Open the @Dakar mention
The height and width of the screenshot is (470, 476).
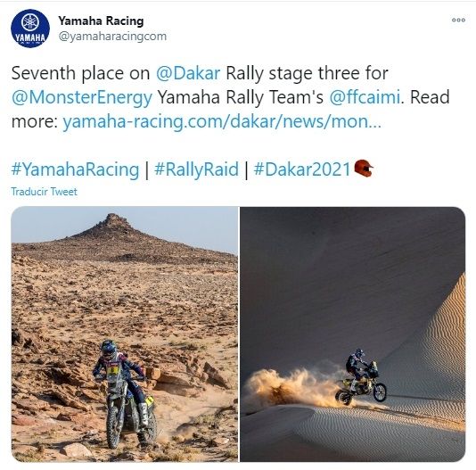point(188,73)
